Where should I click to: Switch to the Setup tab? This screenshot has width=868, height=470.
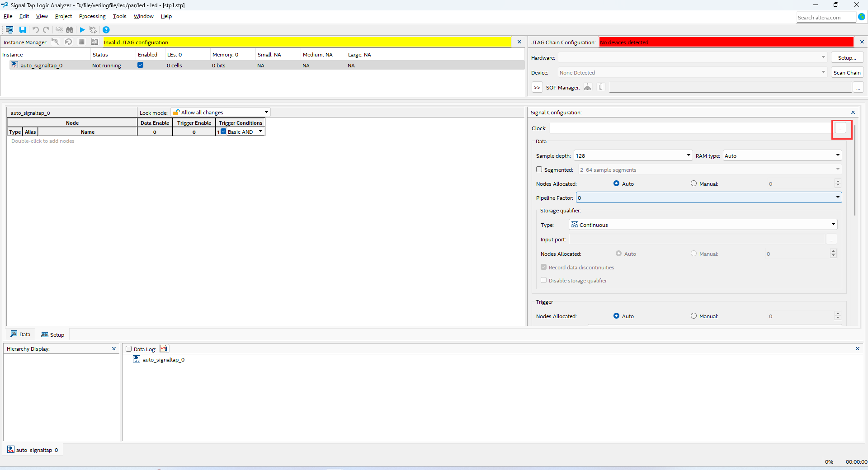(53, 334)
